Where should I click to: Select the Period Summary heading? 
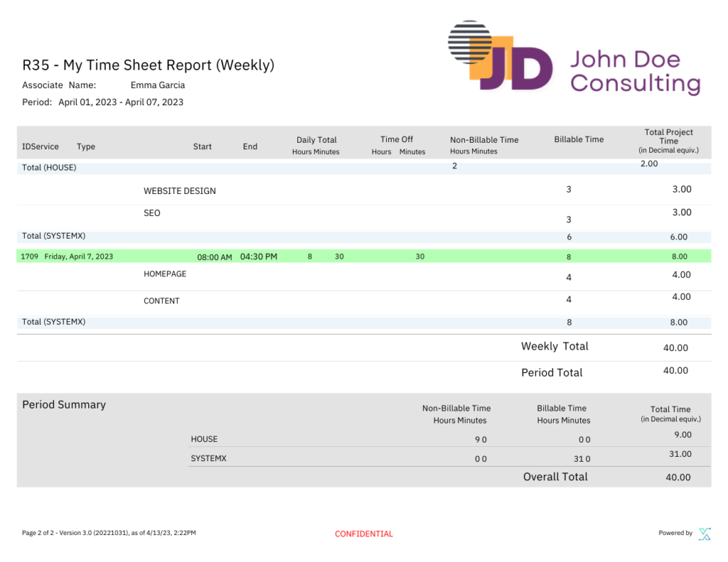64,405
